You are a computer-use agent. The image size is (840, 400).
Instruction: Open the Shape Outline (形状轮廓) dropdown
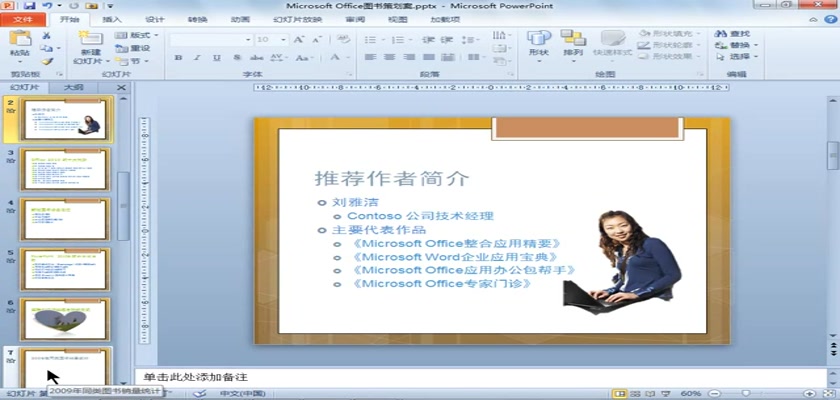pos(670,45)
